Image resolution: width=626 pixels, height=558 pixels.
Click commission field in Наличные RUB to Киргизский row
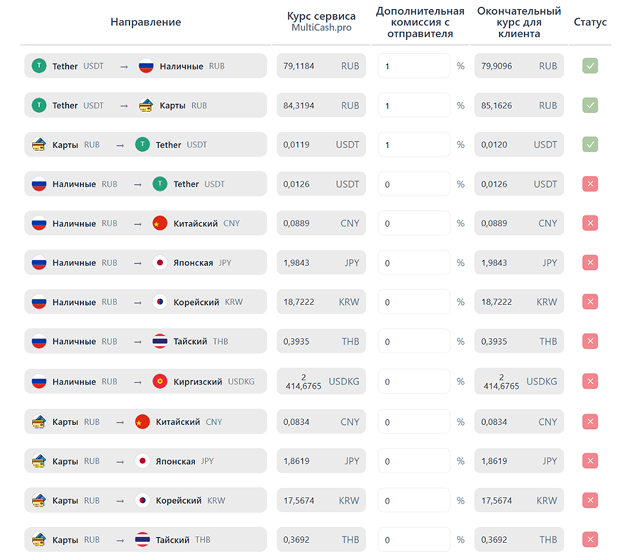point(414,382)
